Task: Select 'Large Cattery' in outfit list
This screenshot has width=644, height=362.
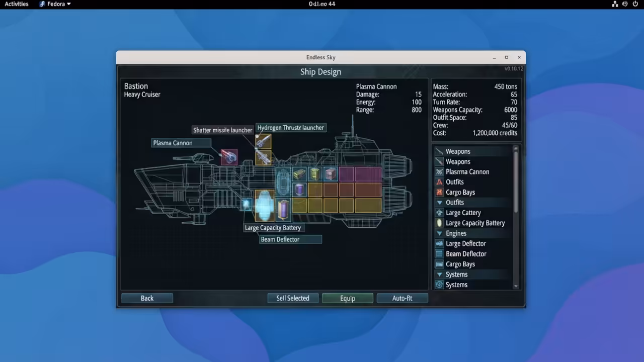Action: [x=463, y=213]
